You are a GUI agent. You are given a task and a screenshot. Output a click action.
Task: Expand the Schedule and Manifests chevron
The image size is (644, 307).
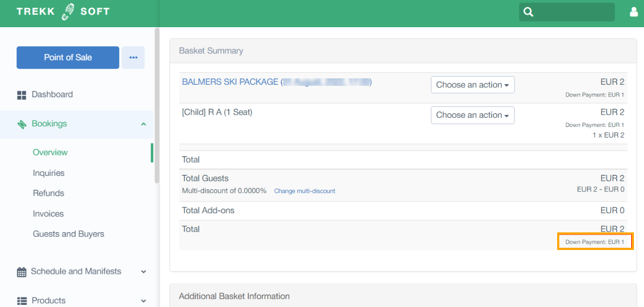143,272
